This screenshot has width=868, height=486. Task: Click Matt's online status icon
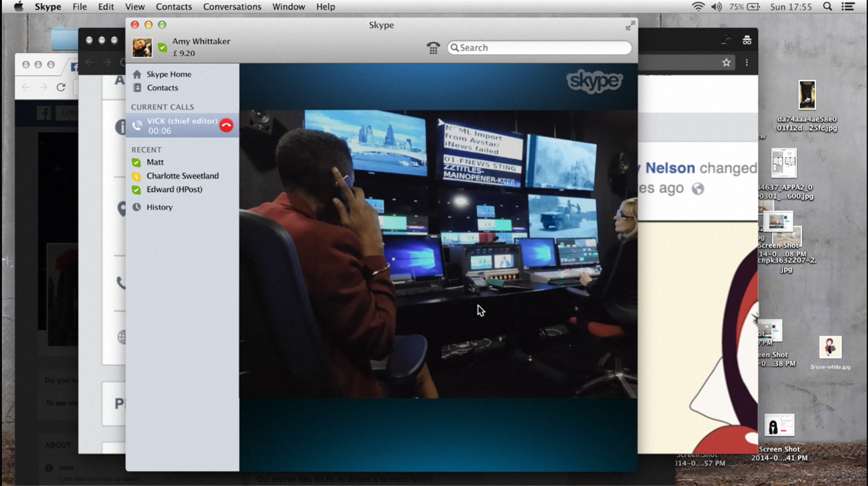click(136, 162)
